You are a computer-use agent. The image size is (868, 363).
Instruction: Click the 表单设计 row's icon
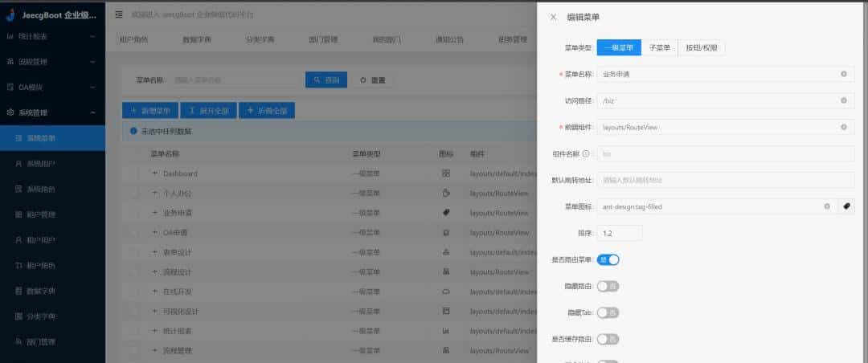point(446,252)
